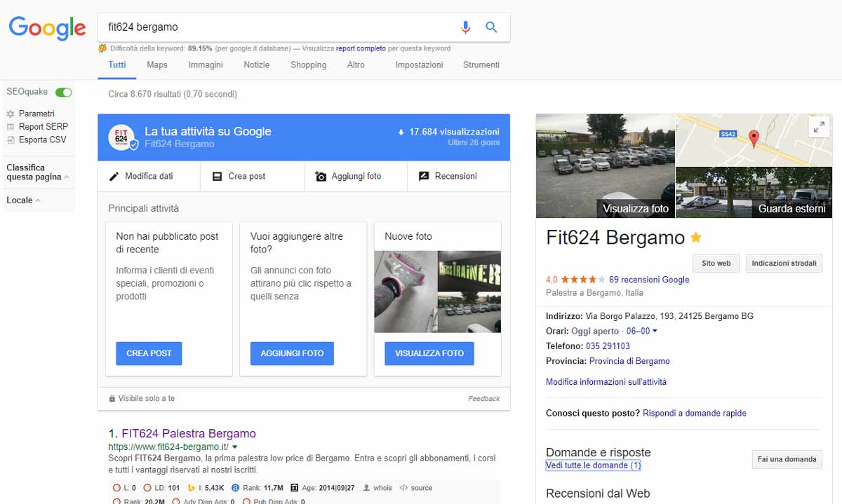The image size is (842, 504).
Task: Expand opening hours dropdown 06–00
Action: 641,331
